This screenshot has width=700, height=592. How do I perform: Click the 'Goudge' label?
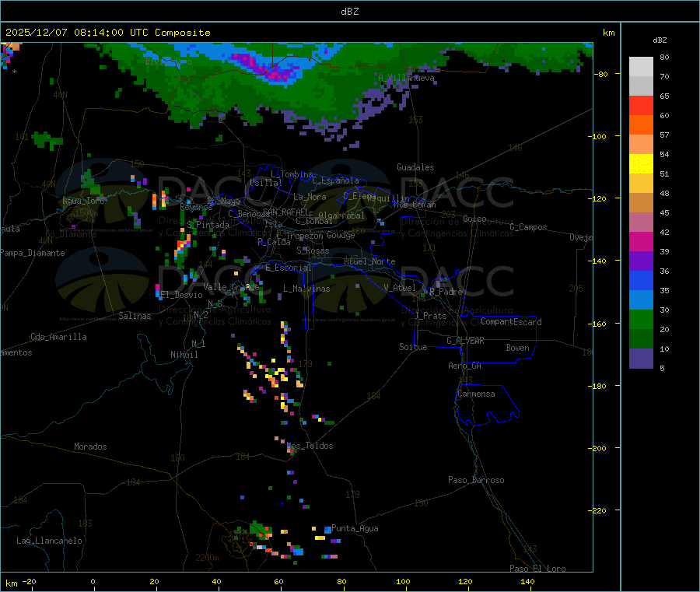[x=341, y=235]
